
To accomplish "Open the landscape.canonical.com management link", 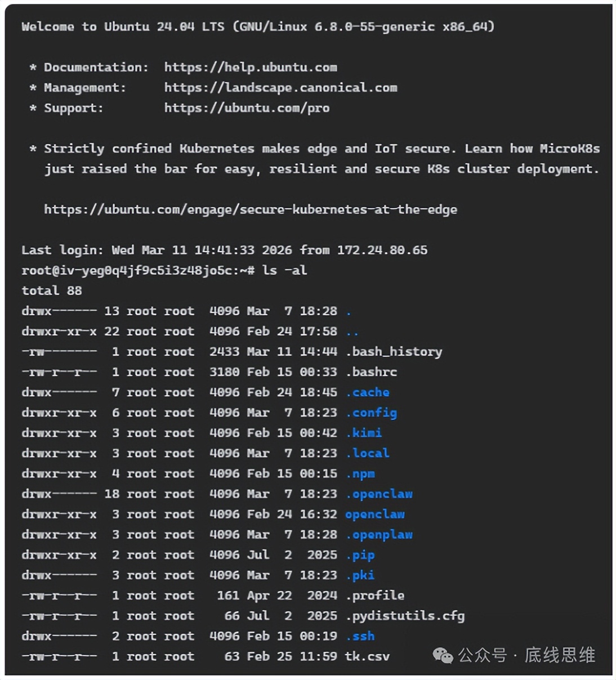I will tap(280, 88).
